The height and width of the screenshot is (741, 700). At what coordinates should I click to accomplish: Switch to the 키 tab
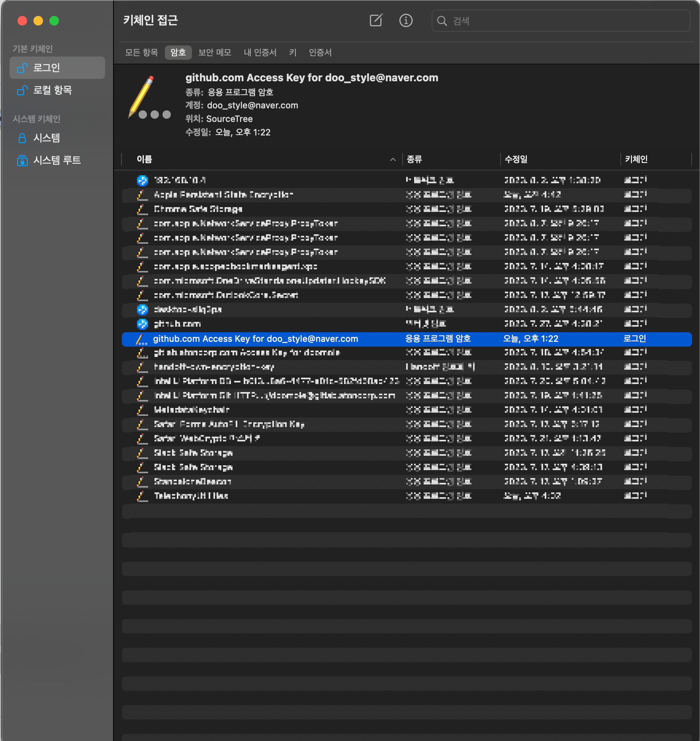click(x=293, y=53)
